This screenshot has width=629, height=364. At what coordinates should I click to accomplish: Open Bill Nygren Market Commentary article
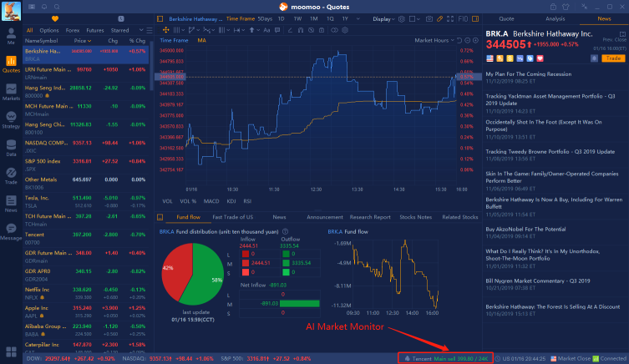click(x=538, y=281)
